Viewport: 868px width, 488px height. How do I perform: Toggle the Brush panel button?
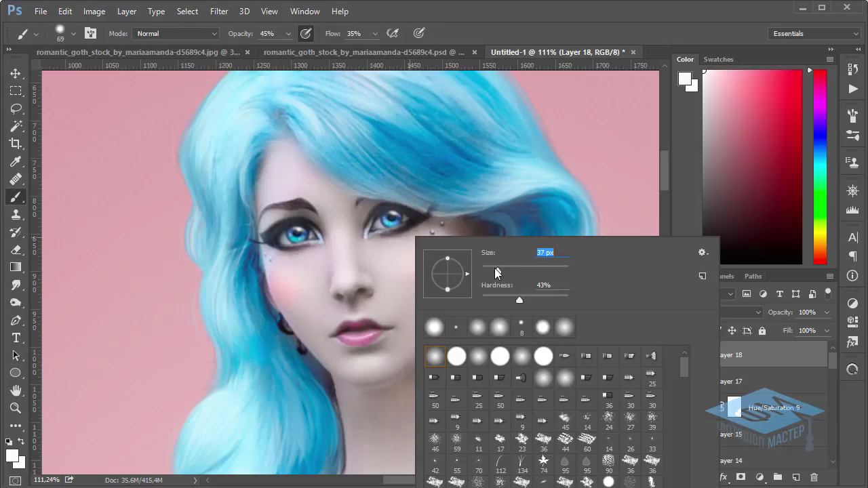coord(90,33)
